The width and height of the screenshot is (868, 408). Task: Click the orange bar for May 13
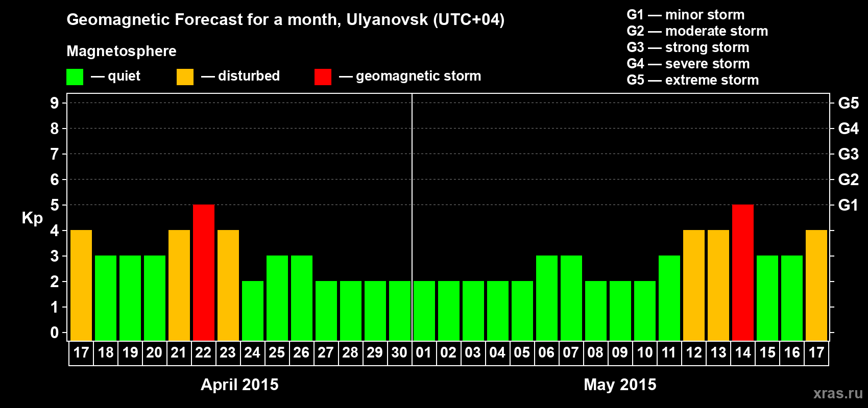coord(718,285)
